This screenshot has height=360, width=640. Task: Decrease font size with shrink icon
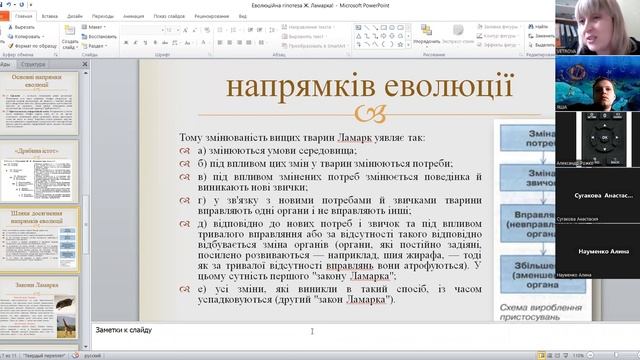pyautogui.click(x=195, y=30)
